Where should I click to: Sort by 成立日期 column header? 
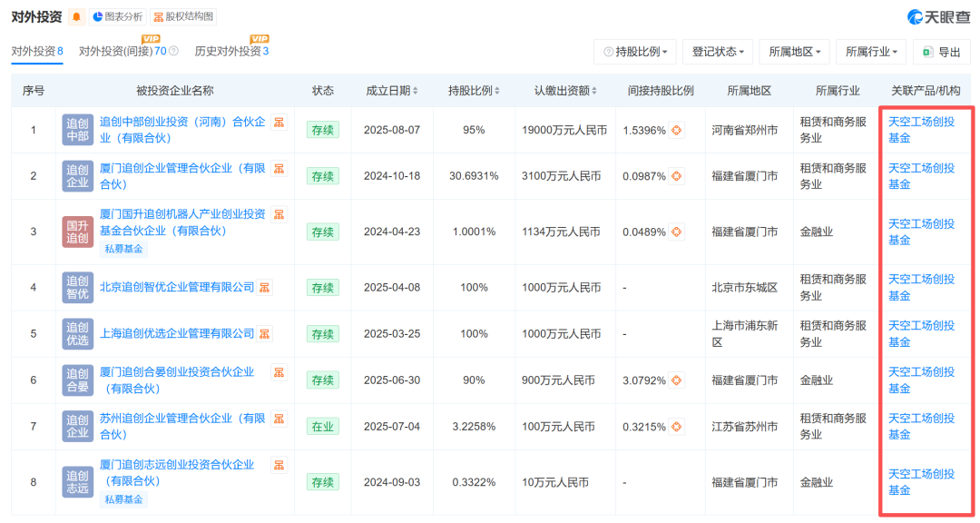(x=392, y=91)
